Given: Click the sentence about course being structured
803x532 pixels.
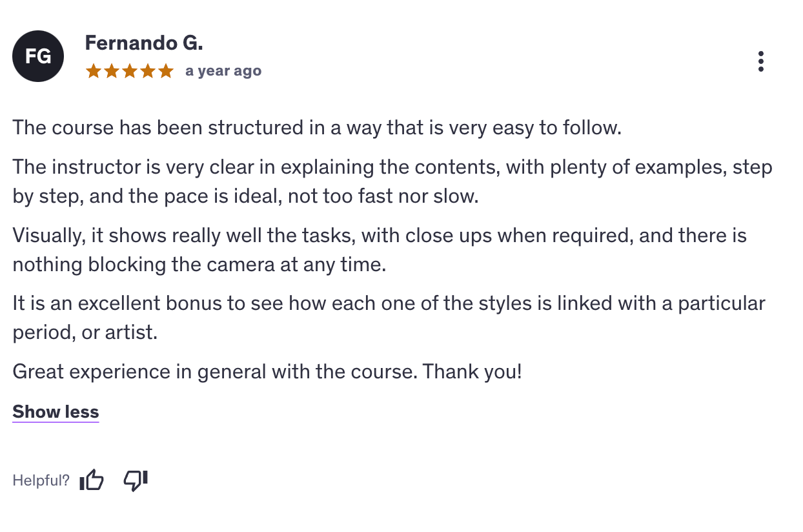Looking at the screenshot, I should point(316,127).
